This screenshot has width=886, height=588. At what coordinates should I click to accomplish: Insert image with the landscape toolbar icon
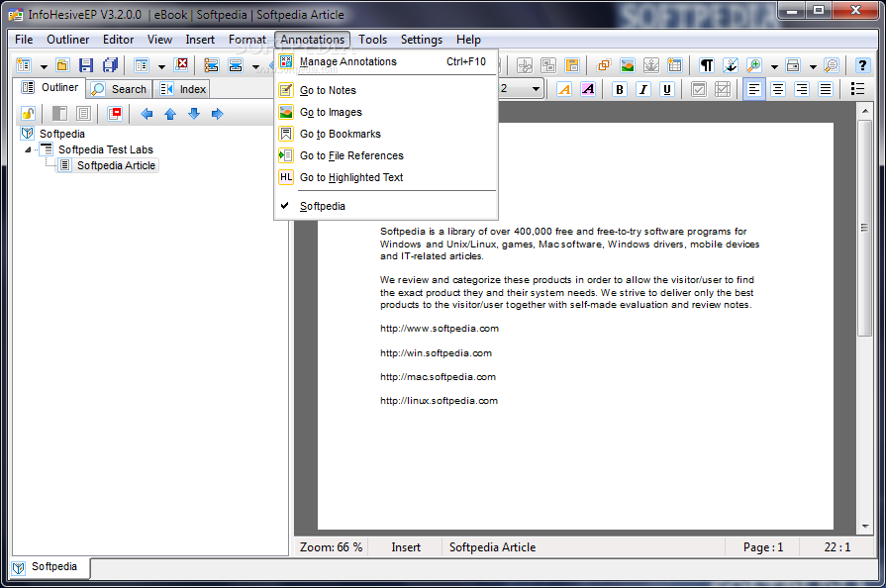tap(628, 65)
